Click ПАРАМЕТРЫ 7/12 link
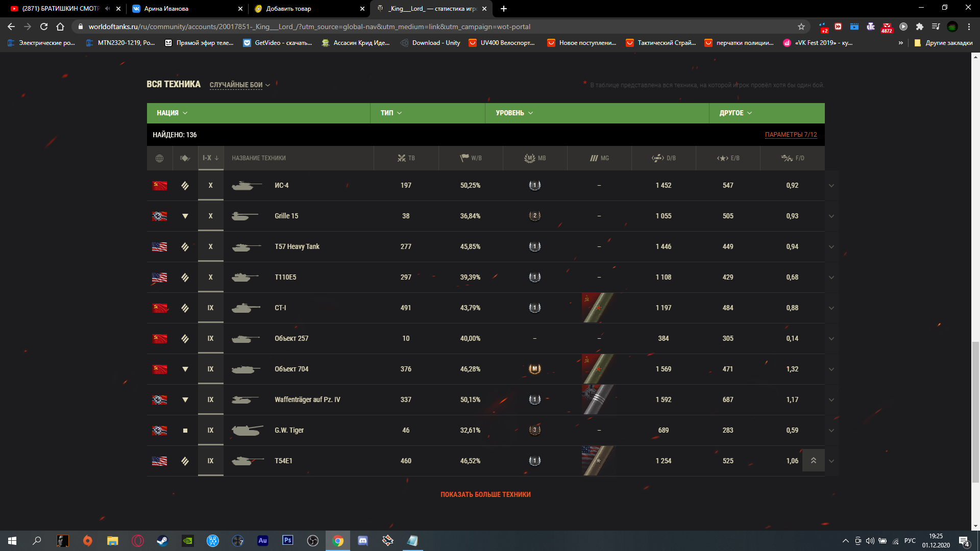This screenshot has width=980, height=551. [791, 135]
